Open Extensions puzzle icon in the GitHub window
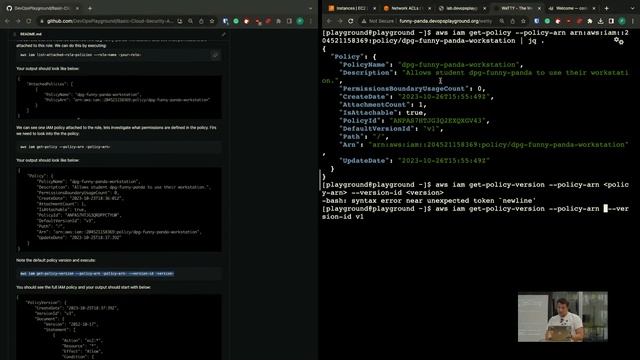The width and height of the screenshot is (640, 360). click(278, 21)
